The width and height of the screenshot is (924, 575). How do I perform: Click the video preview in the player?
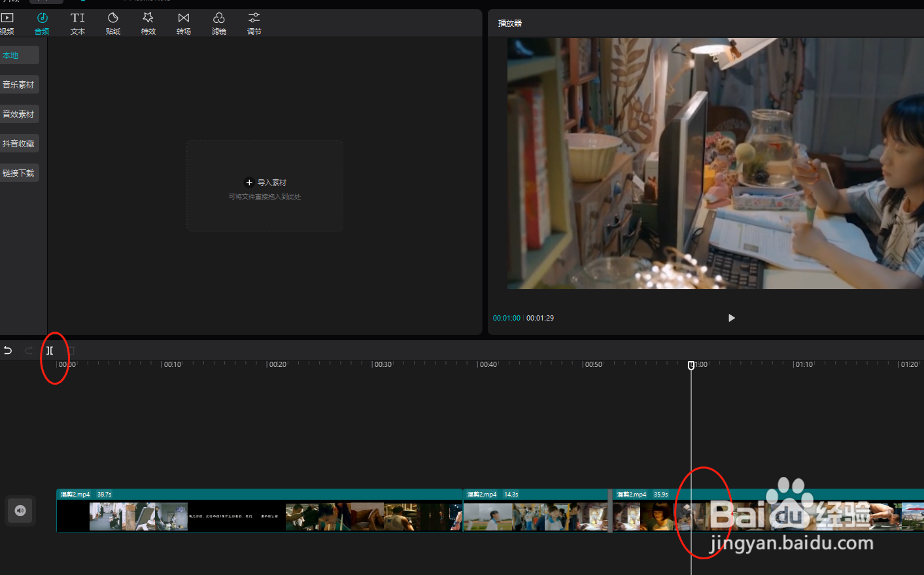click(x=715, y=164)
